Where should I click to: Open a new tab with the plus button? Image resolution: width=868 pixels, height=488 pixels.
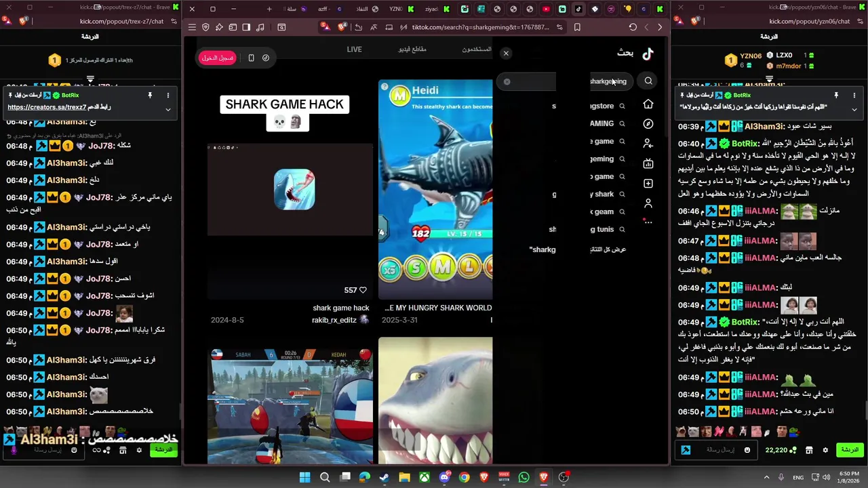click(269, 9)
